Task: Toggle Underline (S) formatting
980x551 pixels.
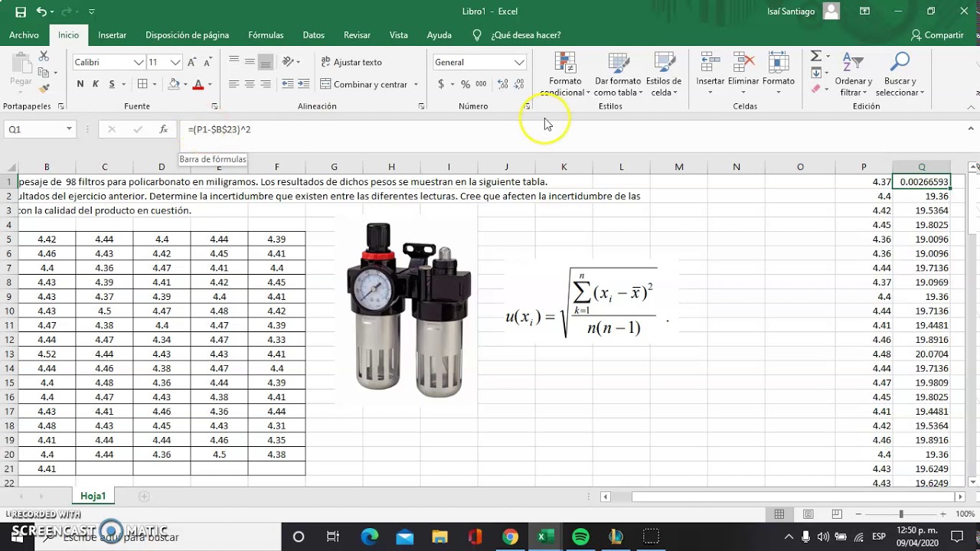Action: (112, 84)
